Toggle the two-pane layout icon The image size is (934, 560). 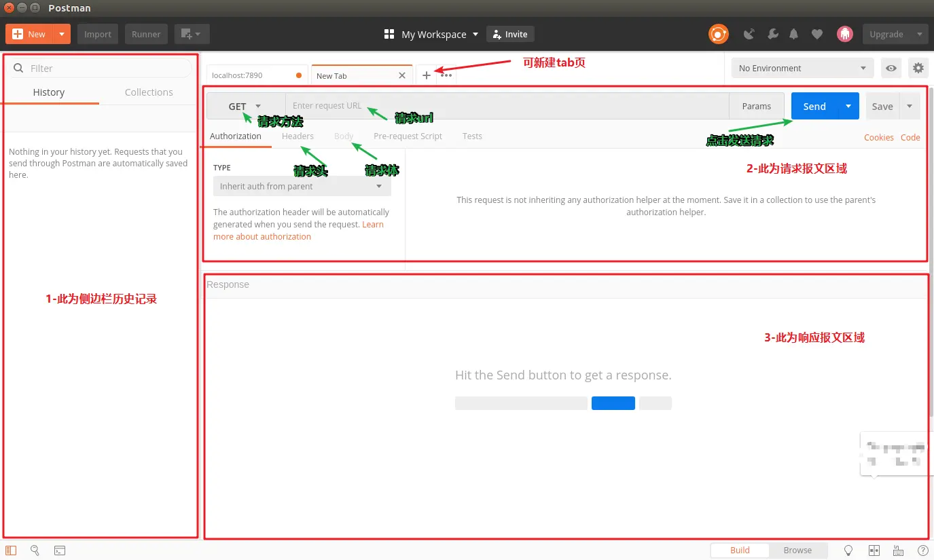(874, 550)
